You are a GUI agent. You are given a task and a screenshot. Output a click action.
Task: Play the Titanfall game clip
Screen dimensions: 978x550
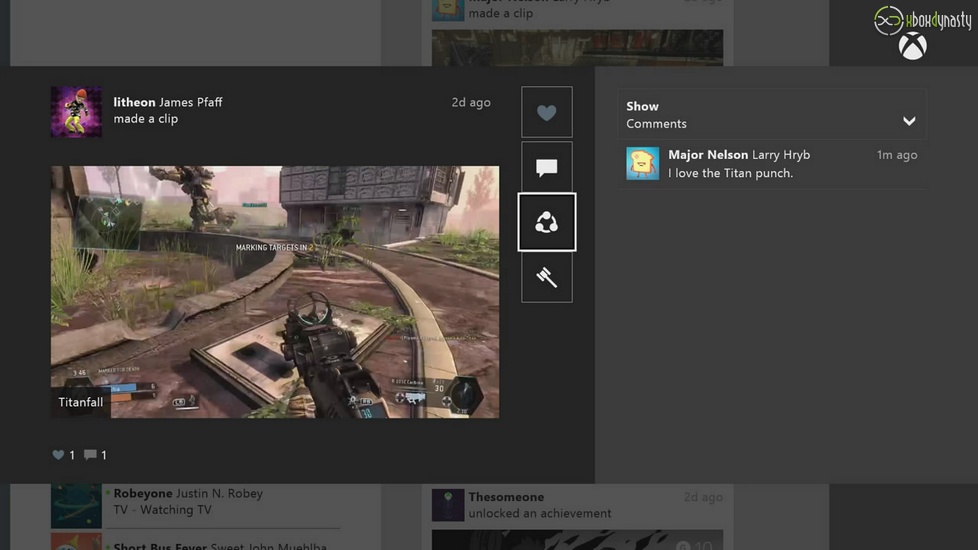pos(275,292)
